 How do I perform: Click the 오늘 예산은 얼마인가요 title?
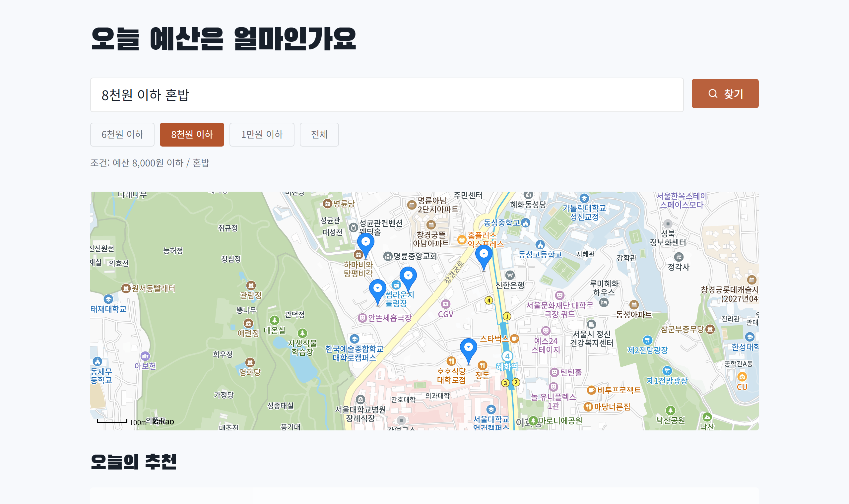[x=224, y=39]
